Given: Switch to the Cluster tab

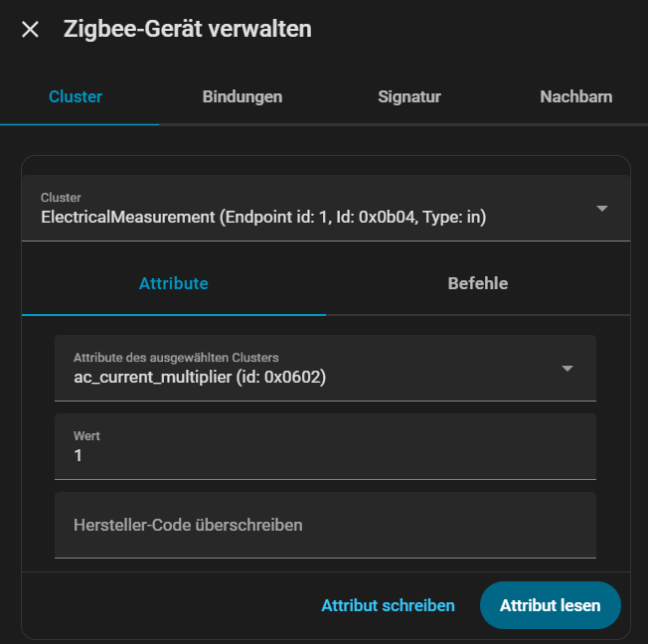Looking at the screenshot, I should (x=76, y=97).
